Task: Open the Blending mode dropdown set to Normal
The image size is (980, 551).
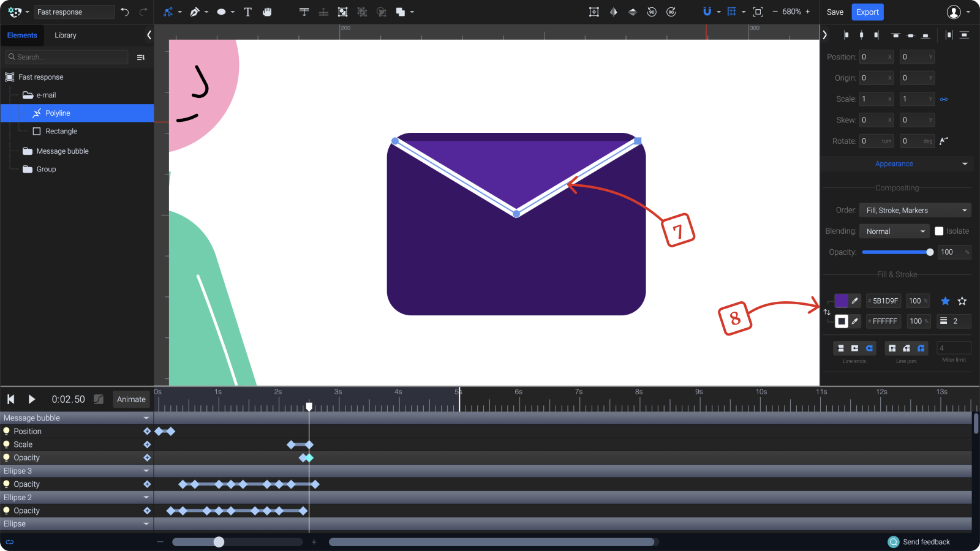Action: point(894,231)
